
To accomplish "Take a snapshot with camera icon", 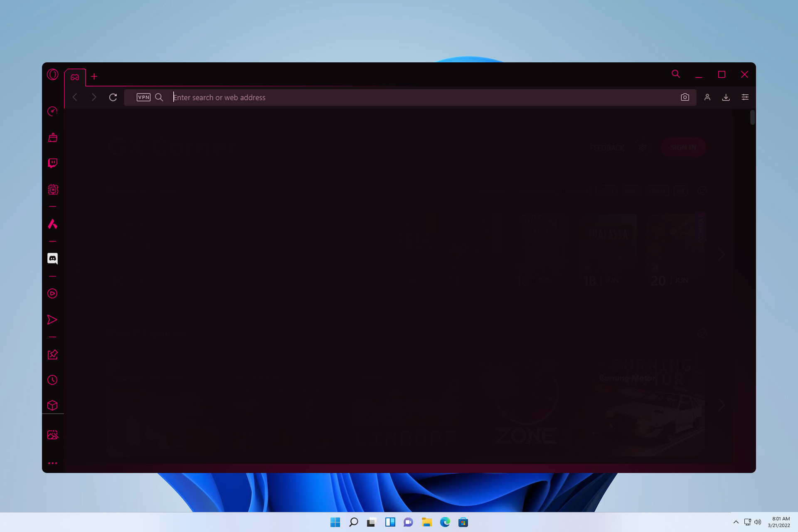I will (x=685, y=97).
